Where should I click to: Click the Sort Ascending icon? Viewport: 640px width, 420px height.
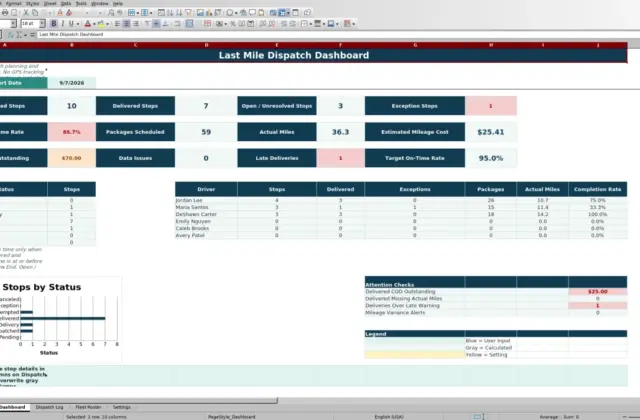click(x=170, y=13)
